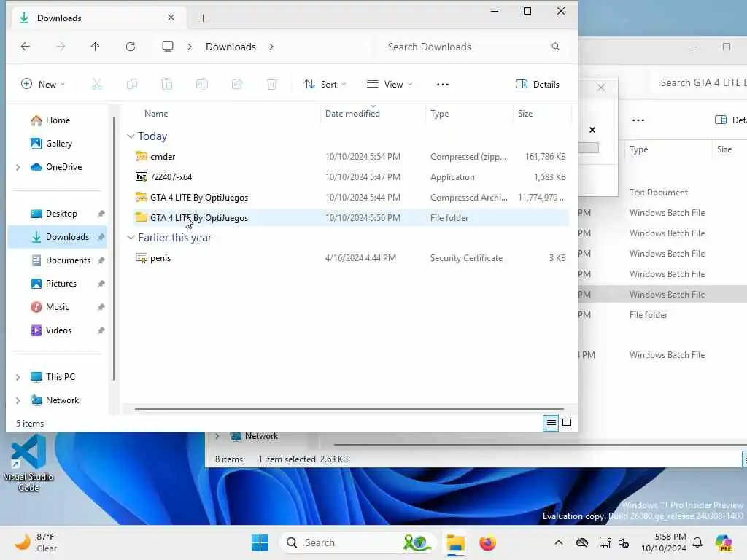The width and height of the screenshot is (747, 560).
Task: Refresh the Downloads folder view
Action: (x=131, y=46)
